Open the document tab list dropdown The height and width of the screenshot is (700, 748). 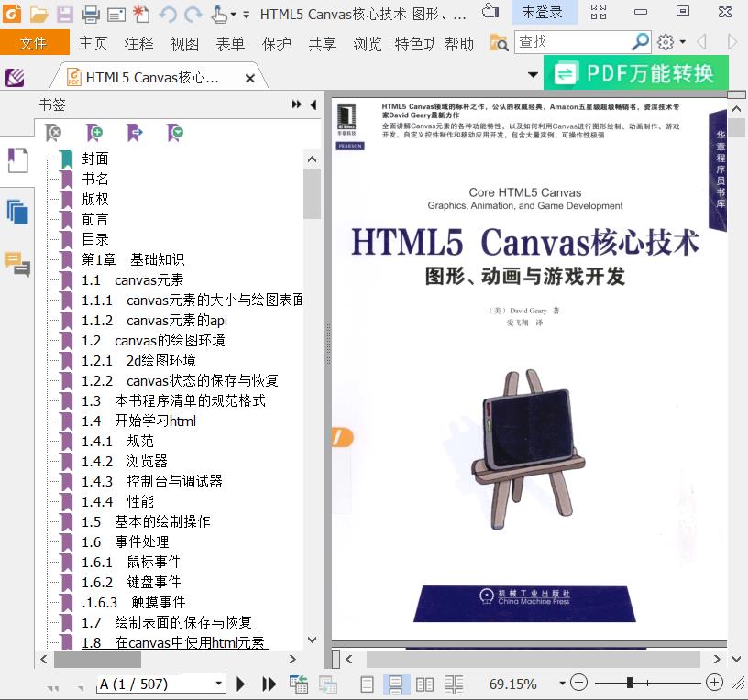tap(533, 74)
